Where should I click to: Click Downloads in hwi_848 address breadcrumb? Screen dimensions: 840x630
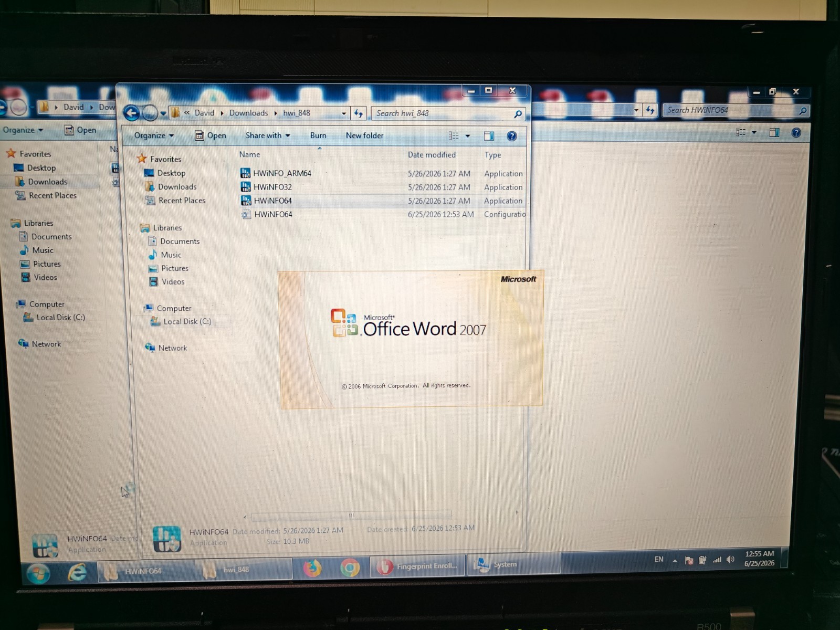248,113
